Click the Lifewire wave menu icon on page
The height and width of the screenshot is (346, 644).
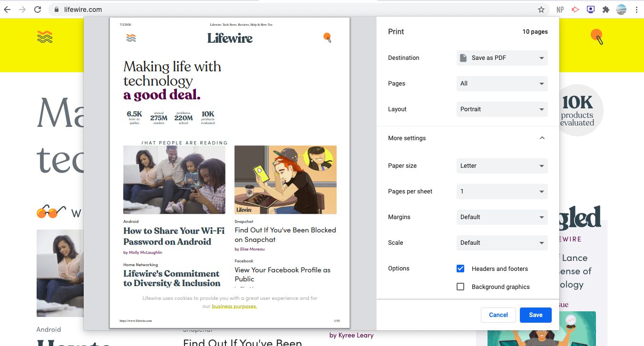coord(45,37)
